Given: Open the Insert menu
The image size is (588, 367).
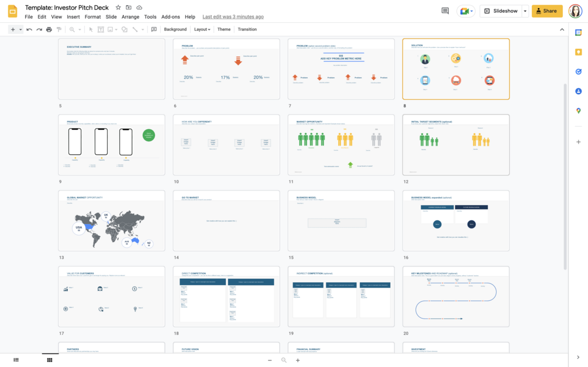Looking at the screenshot, I should 73,17.
